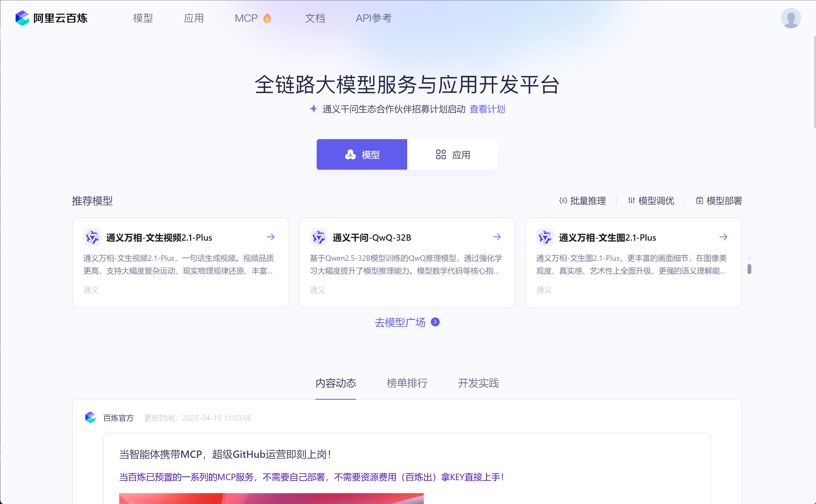Click the four-squares icon beside 应用 toggle
This screenshot has height=504, width=816.
click(x=441, y=155)
